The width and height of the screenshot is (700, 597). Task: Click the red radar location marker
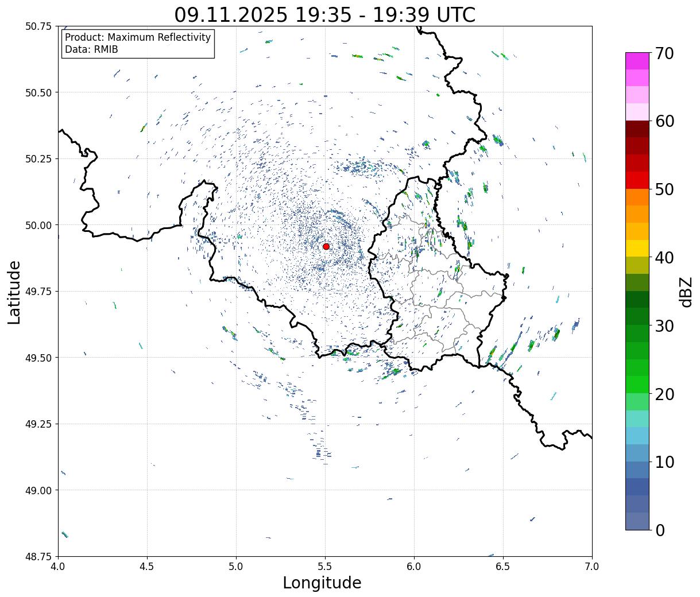click(326, 246)
